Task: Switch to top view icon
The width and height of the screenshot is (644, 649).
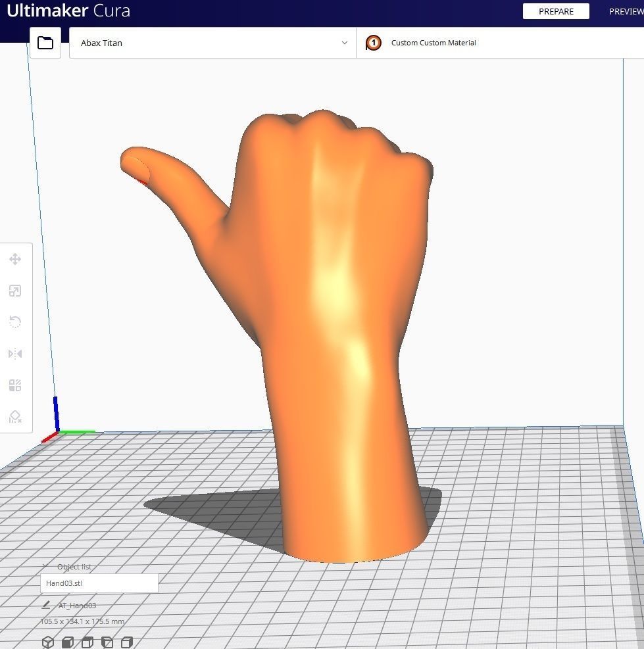Action: pyautogui.click(x=87, y=642)
